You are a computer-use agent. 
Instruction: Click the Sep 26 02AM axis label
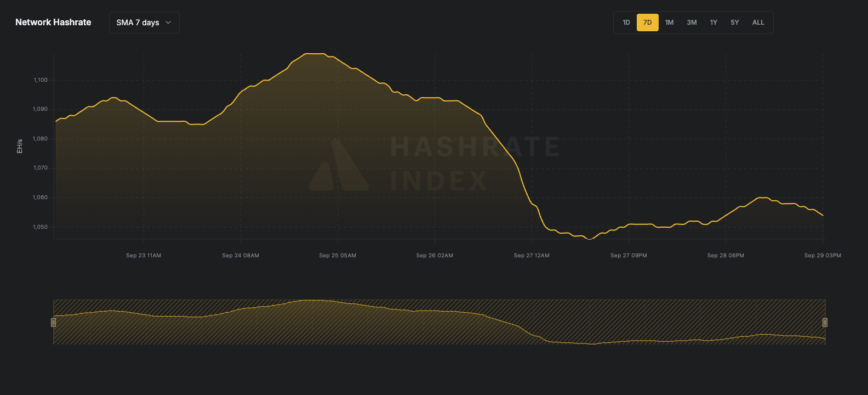(x=435, y=256)
